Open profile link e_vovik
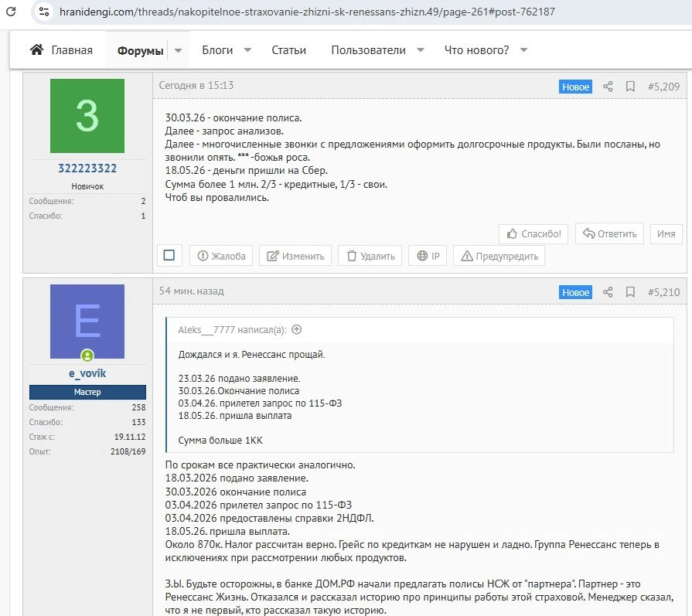The width and height of the screenshot is (692, 616). 87,373
